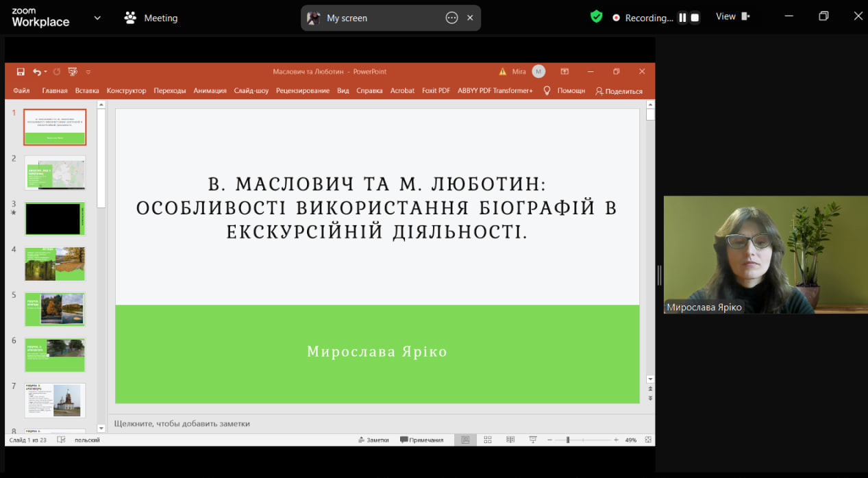Toggle the Примечания comments button
The image size is (868, 478).
(421, 440)
